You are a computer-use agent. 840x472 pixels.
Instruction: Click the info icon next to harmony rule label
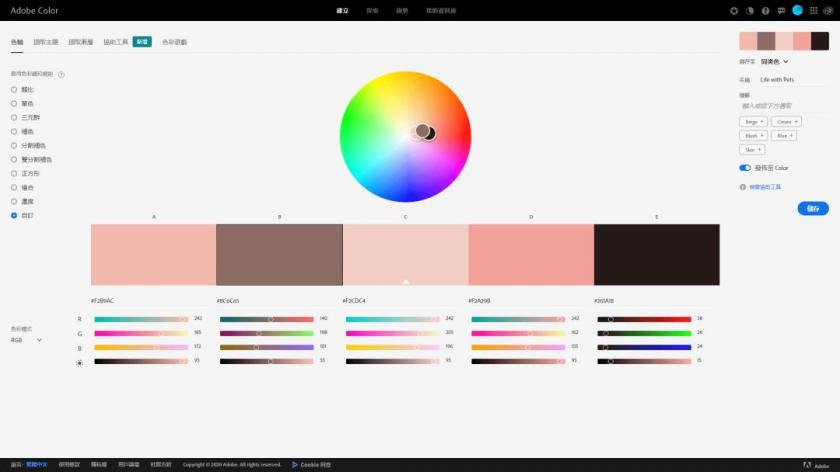62,74
